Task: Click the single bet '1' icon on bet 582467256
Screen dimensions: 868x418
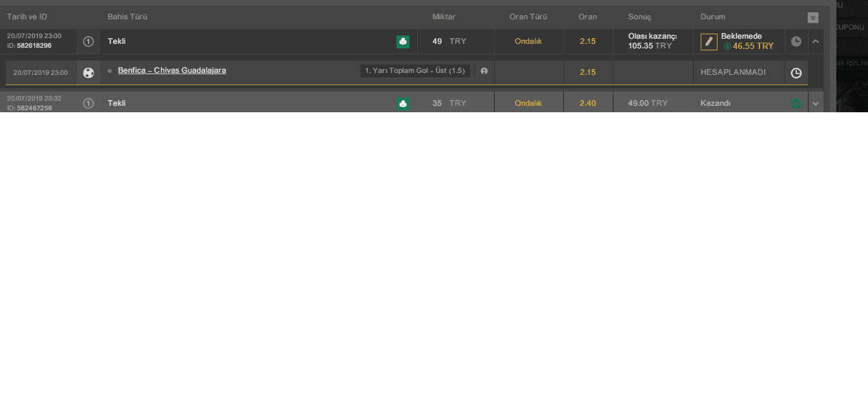Action: [x=88, y=103]
